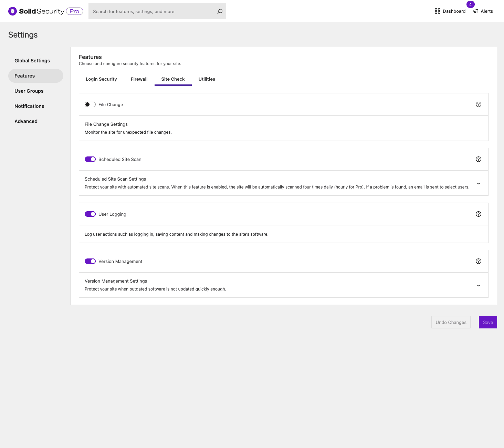Image resolution: width=504 pixels, height=448 pixels.
Task: Go to Notifications in the sidebar
Action: [x=36, y=106]
